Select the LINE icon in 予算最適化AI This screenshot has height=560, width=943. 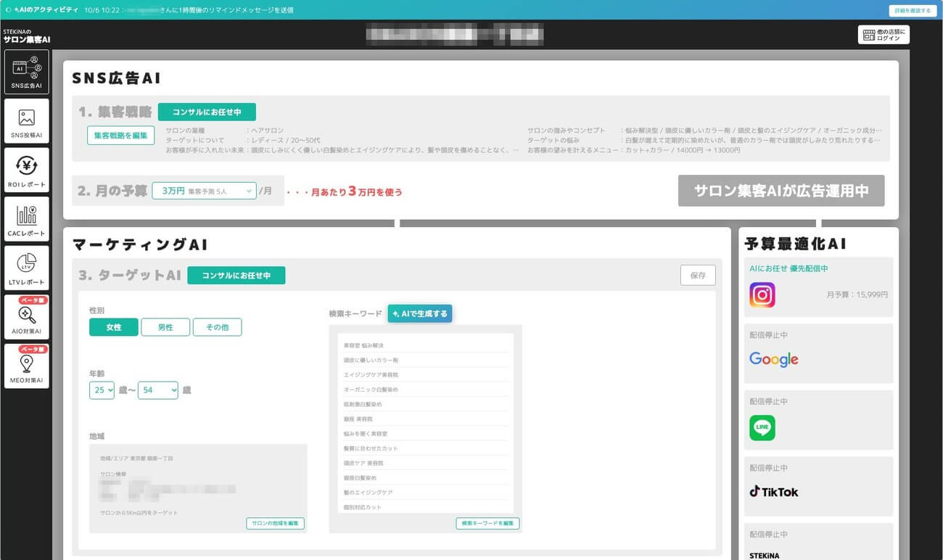762,428
